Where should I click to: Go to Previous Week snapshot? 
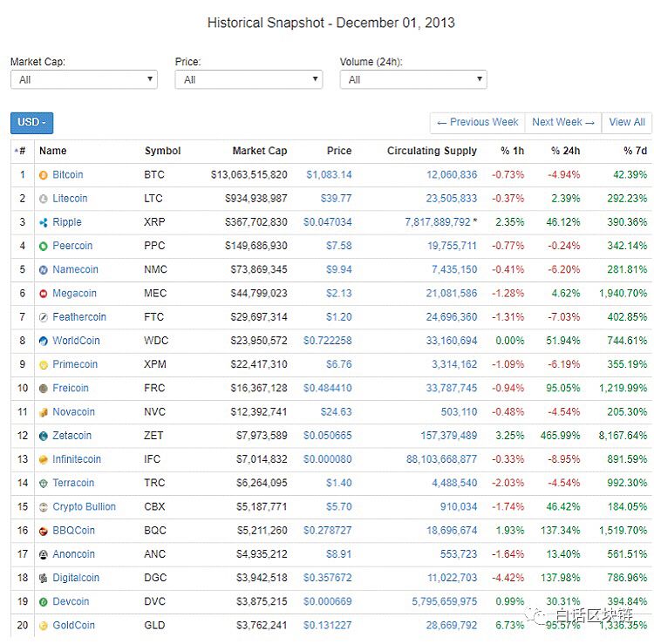tap(478, 123)
